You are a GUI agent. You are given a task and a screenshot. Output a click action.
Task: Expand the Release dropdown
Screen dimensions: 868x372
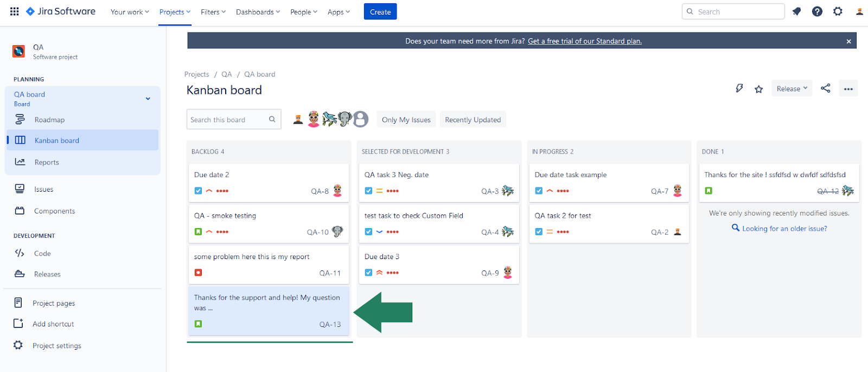click(792, 89)
